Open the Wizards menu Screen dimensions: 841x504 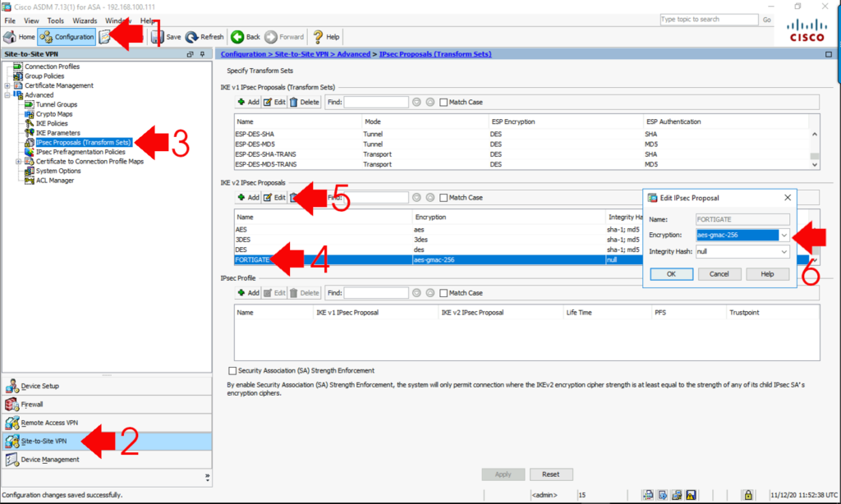point(85,21)
